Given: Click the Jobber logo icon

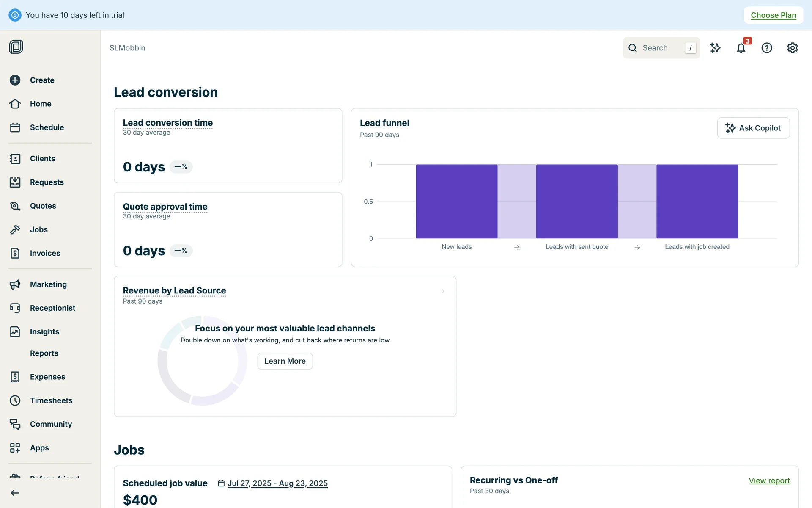Looking at the screenshot, I should (x=16, y=47).
